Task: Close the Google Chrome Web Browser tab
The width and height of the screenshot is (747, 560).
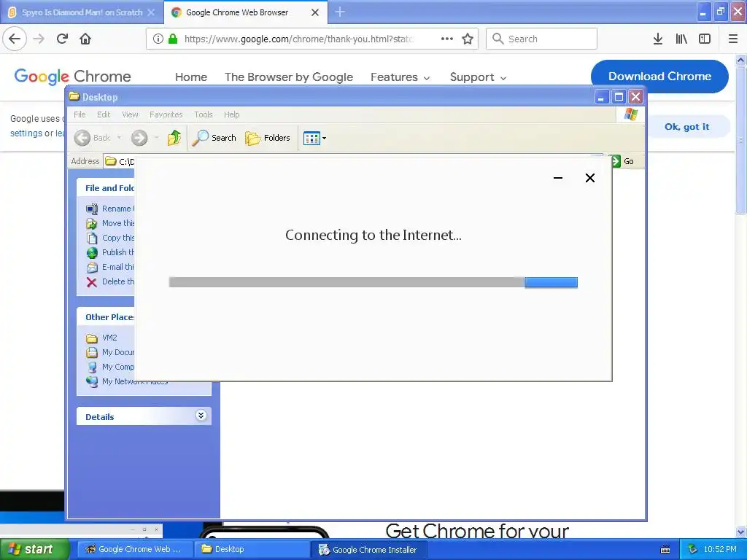Action: pyautogui.click(x=315, y=12)
